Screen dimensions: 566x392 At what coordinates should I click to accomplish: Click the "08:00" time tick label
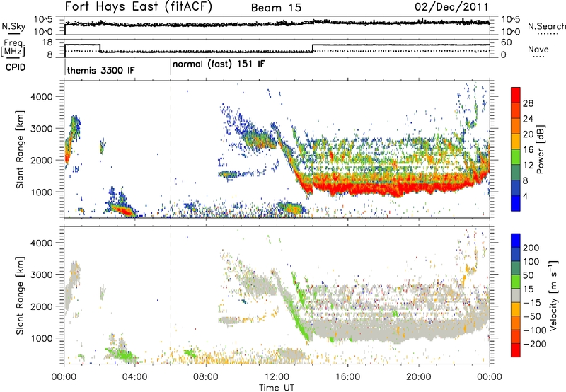pyautogui.click(x=206, y=377)
